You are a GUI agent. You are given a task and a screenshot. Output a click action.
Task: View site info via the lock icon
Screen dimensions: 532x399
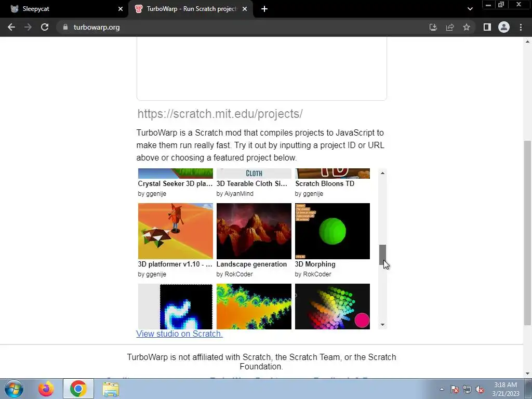tap(65, 27)
